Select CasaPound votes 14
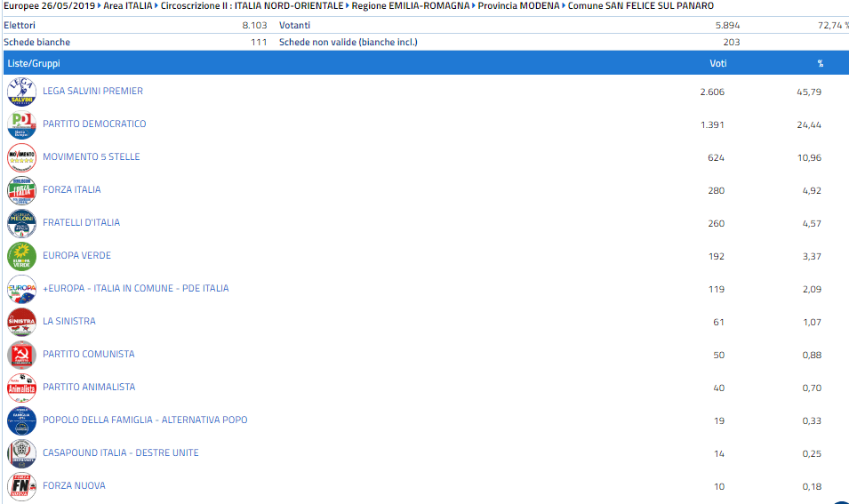 pyautogui.click(x=719, y=453)
